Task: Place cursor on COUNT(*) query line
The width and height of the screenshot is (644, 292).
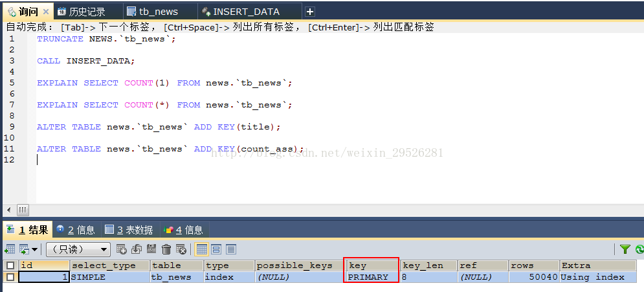Action: (x=164, y=105)
